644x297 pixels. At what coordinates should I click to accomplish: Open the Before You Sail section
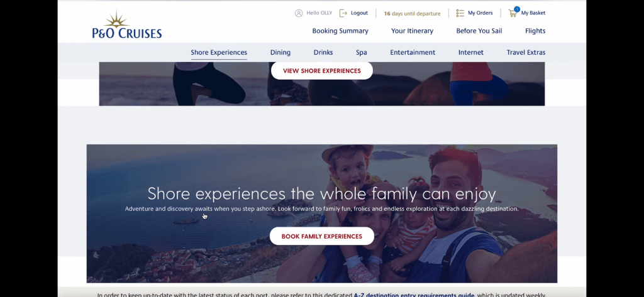pos(479,31)
